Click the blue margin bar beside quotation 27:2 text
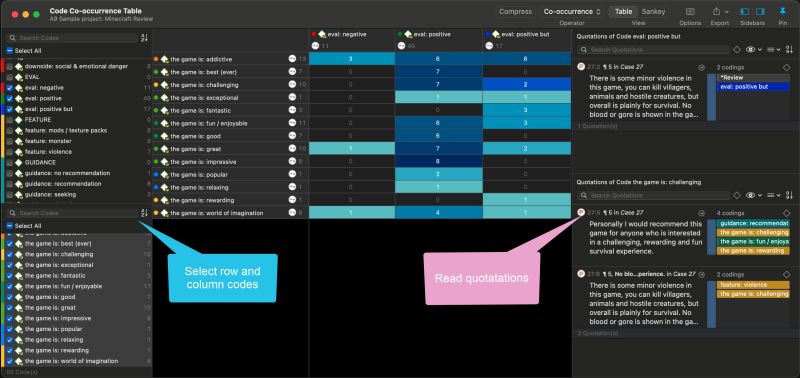 [x=711, y=97]
